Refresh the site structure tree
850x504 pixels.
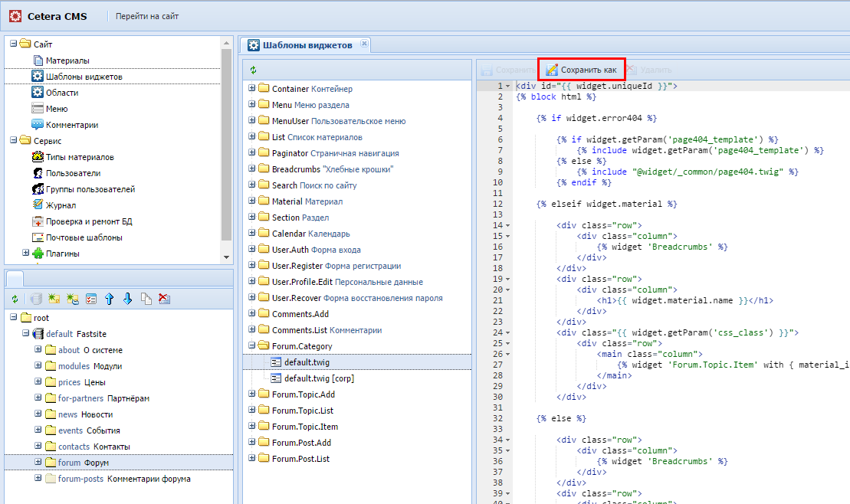[x=15, y=299]
